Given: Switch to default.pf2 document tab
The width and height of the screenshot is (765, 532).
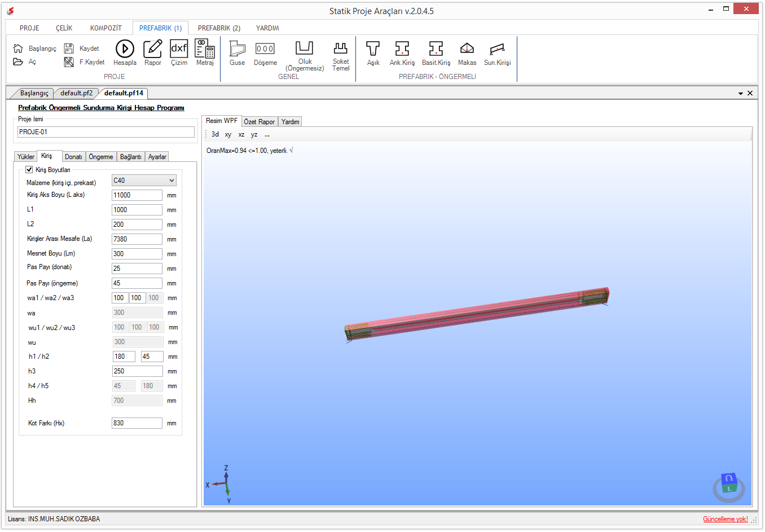Looking at the screenshot, I should pyautogui.click(x=76, y=93).
